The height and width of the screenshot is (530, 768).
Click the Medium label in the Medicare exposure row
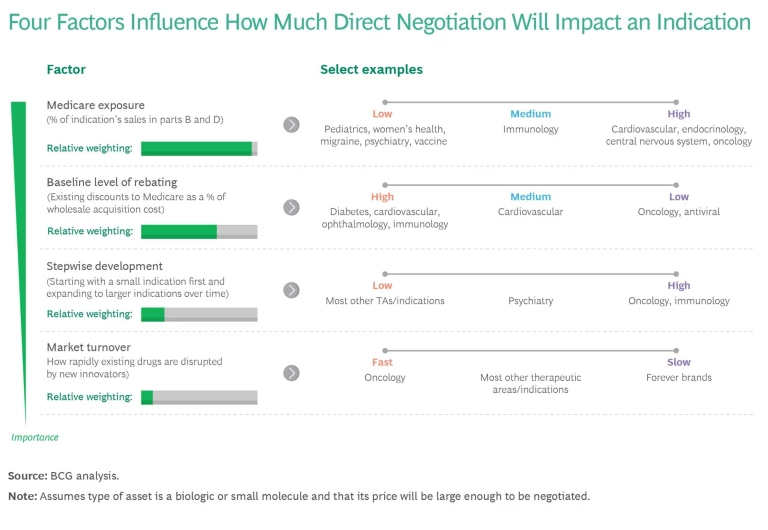(530, 115)
